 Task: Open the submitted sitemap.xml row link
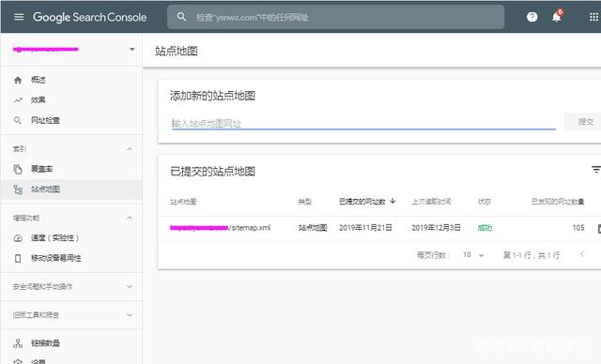[x=220, y=228]
